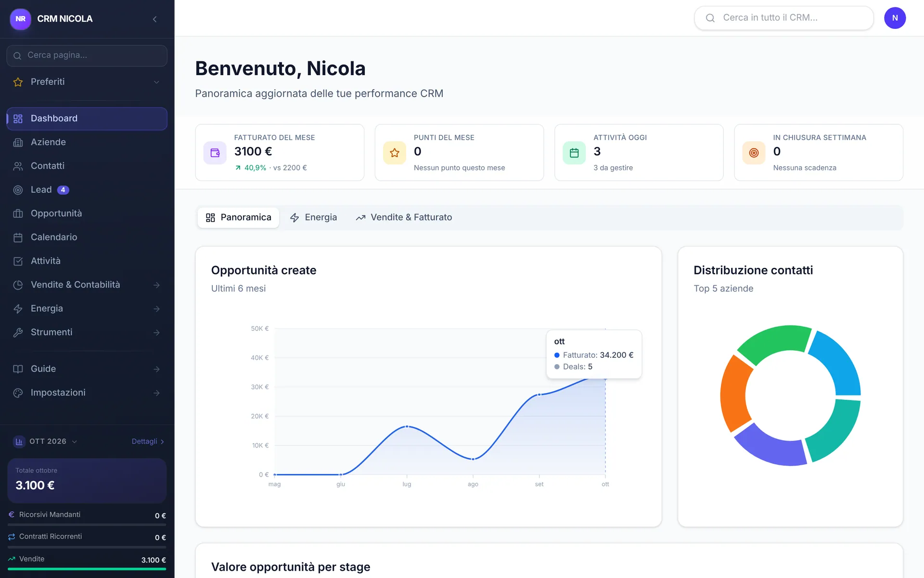Click the Contatti people icon
This screenshot has width=924, height=578.
18,166
